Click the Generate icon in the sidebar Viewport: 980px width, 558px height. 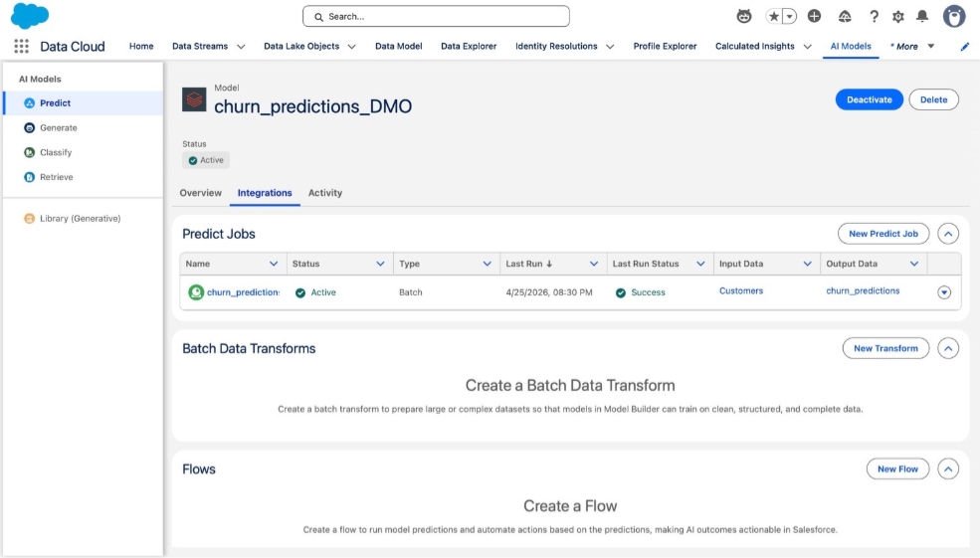[x=30, y=127]
